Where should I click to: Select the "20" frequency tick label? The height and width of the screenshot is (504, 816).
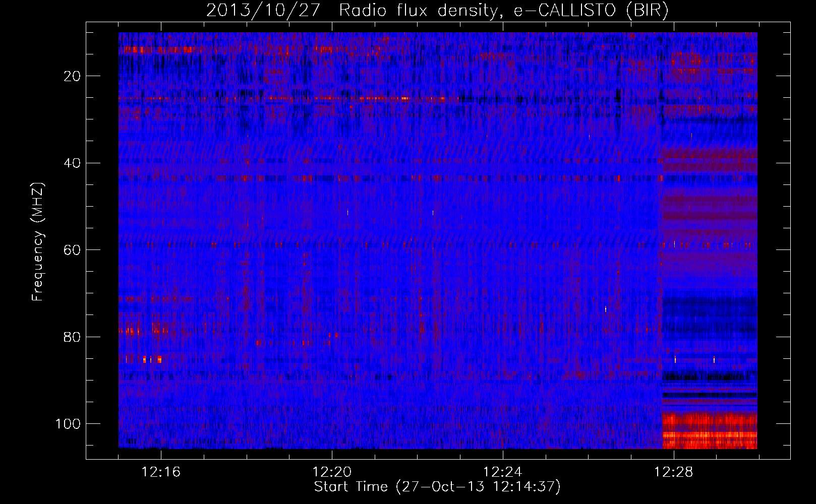(72, 76)
